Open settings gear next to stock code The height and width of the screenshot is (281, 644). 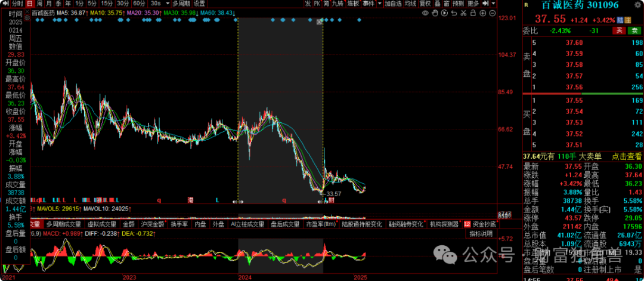(637, 5)
